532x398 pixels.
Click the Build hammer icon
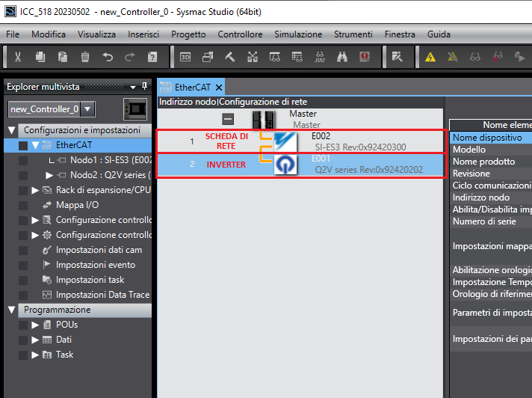[x=230, y=56]
